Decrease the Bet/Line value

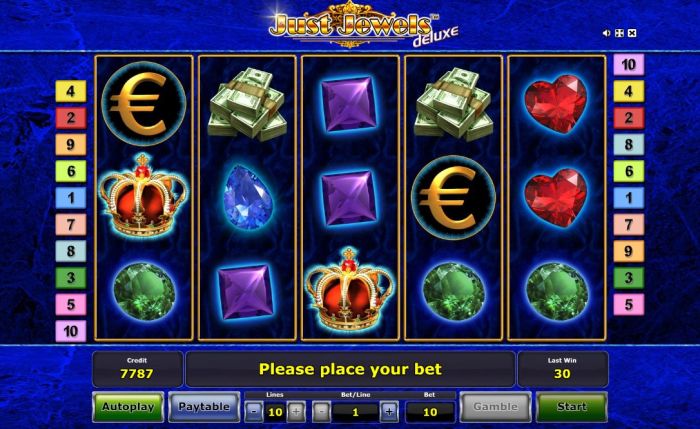click(321, 412)
